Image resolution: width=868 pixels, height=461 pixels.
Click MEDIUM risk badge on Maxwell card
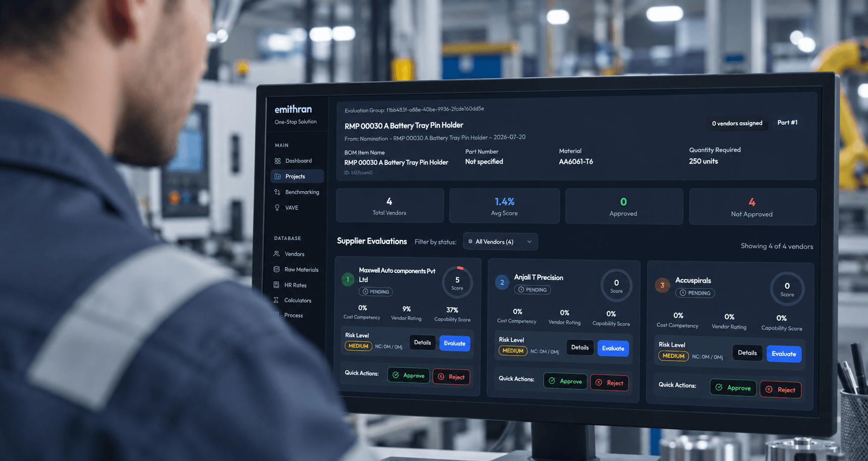tap(359, 346)
